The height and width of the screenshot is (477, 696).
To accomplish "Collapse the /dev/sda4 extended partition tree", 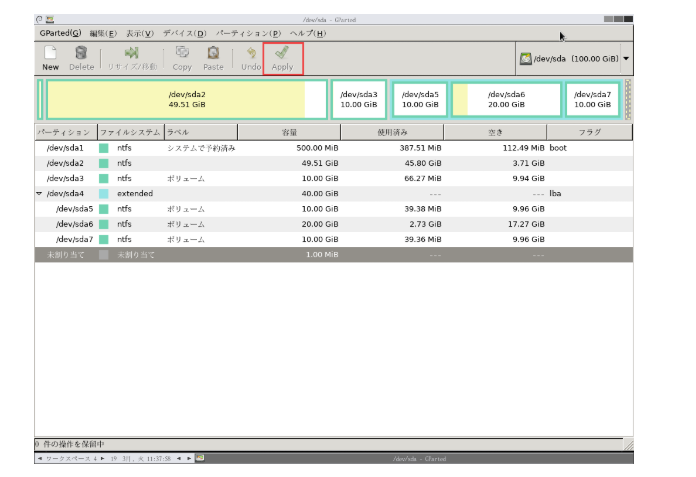I will tap(39, 194).
